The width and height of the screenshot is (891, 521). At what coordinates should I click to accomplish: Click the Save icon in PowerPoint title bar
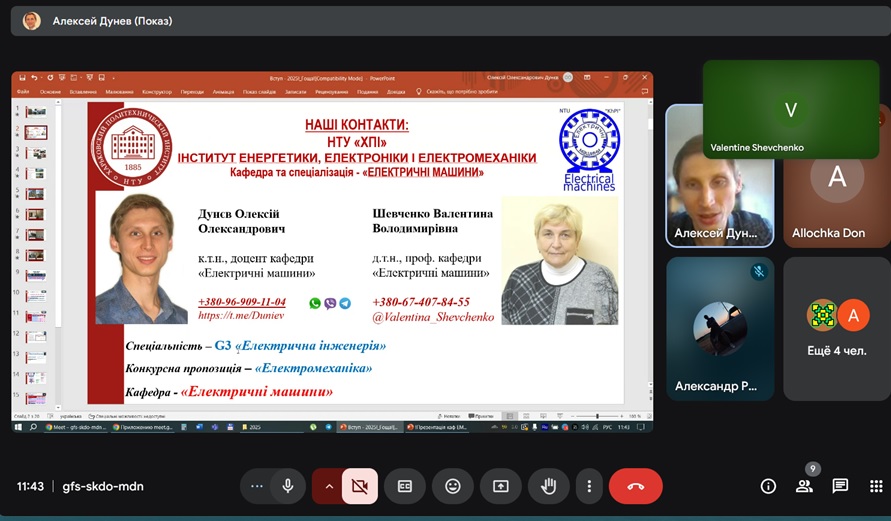click(x=22, y=78)
